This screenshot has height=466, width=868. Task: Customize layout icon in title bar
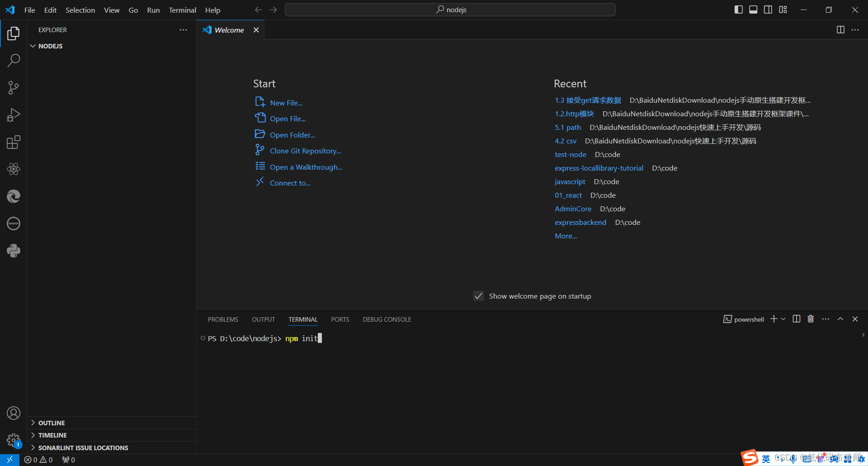click(783, 10)
